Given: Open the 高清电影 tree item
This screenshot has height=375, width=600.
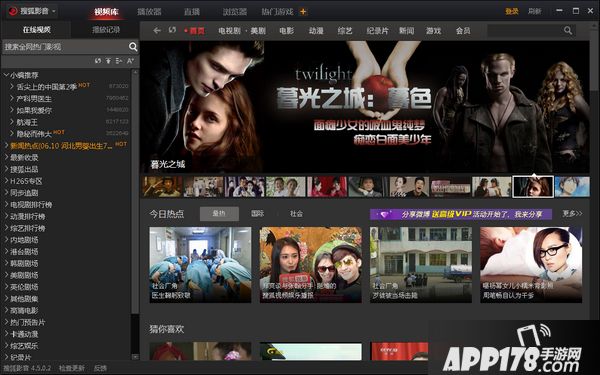Looking at the screenshot, I should (x=24, y=311).
